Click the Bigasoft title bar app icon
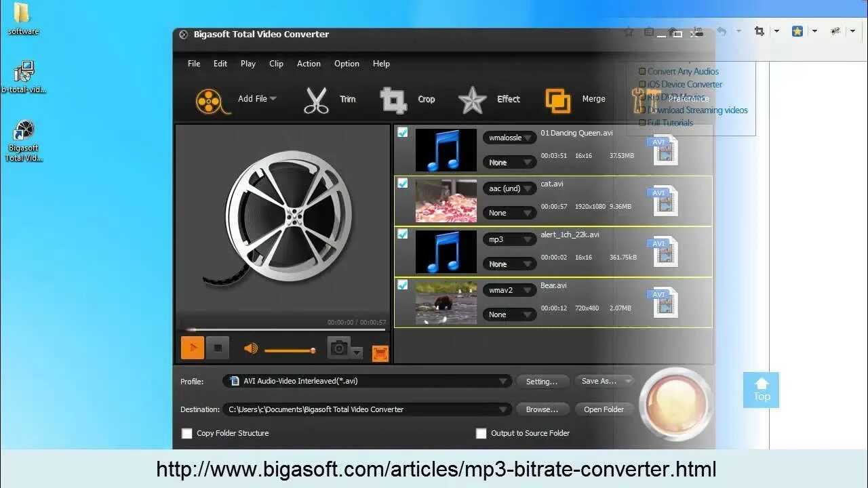The height and width of the screenshot is (488, 868). 183,35
